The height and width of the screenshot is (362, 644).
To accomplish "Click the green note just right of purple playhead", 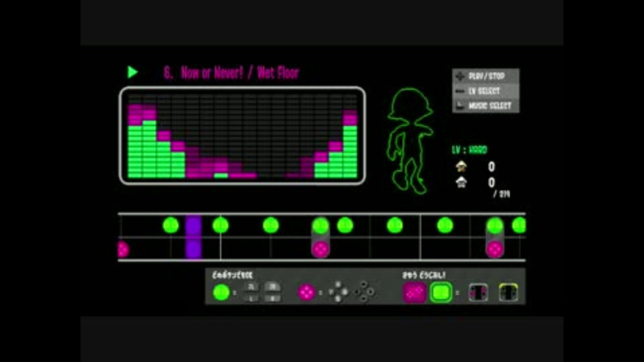I will [221, 225].
